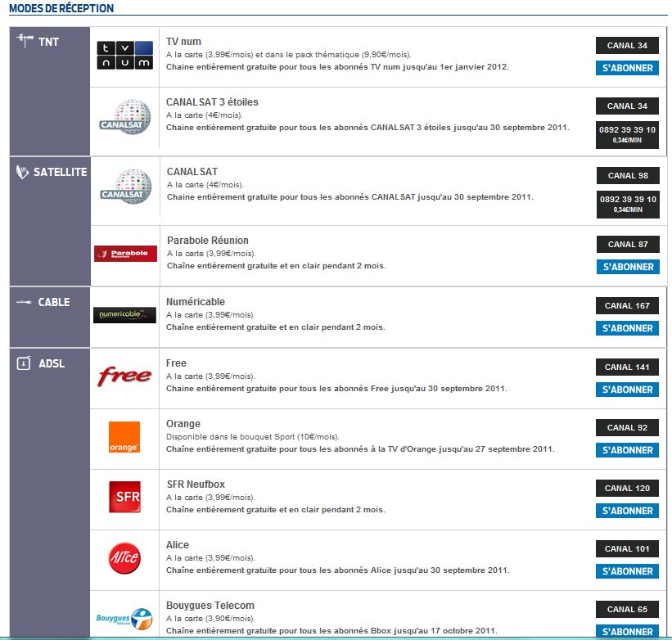Click the 'CANALSAT' heading in Satellite section
Viewport: 672px width, 640px height.
(x=192, y=172)
